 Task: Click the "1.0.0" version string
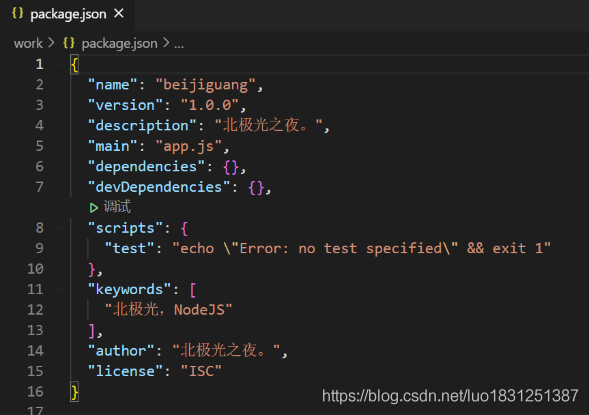click(x=210, y=105)
